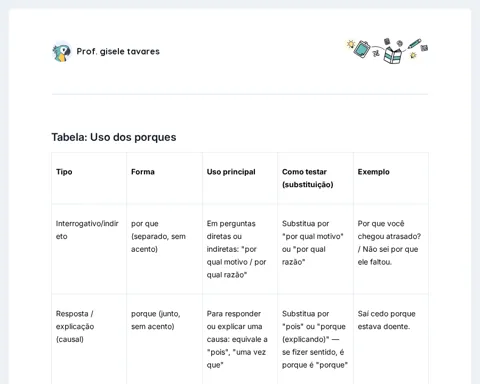Click the Uso principal column header
This screenshot has width=480, height=384.
[231, 172]
